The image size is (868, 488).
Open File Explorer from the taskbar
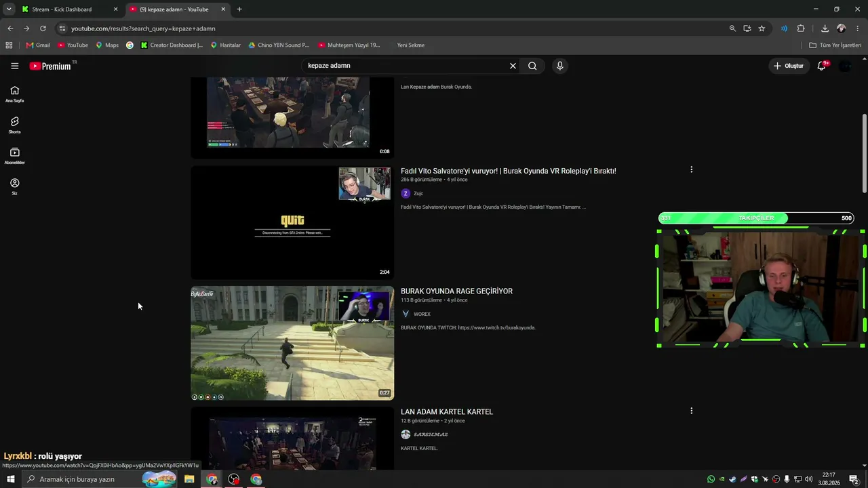pyautogui.click(x=189, y=479)
